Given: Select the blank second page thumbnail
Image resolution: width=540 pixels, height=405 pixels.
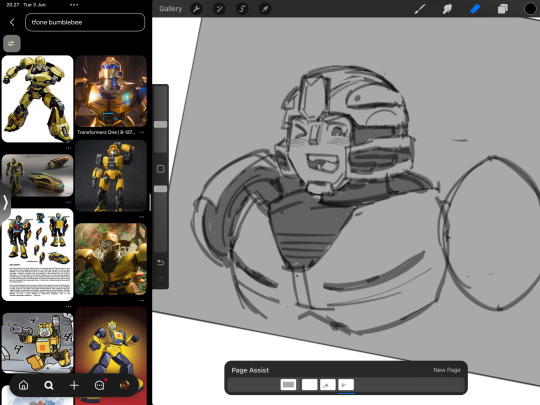Looking at the screenshot, I should [309, 384].
